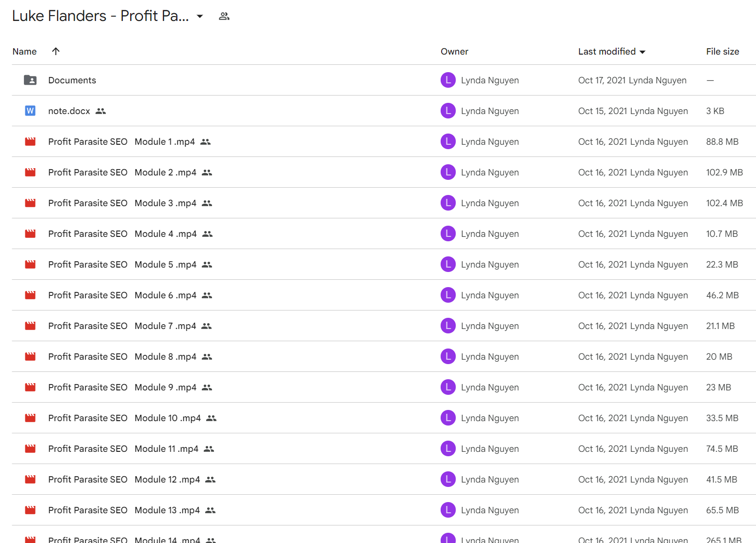Select file Profit Parasite SEO Module 13 .mp4
The image size is (756, 543).
tap(124, 510)
